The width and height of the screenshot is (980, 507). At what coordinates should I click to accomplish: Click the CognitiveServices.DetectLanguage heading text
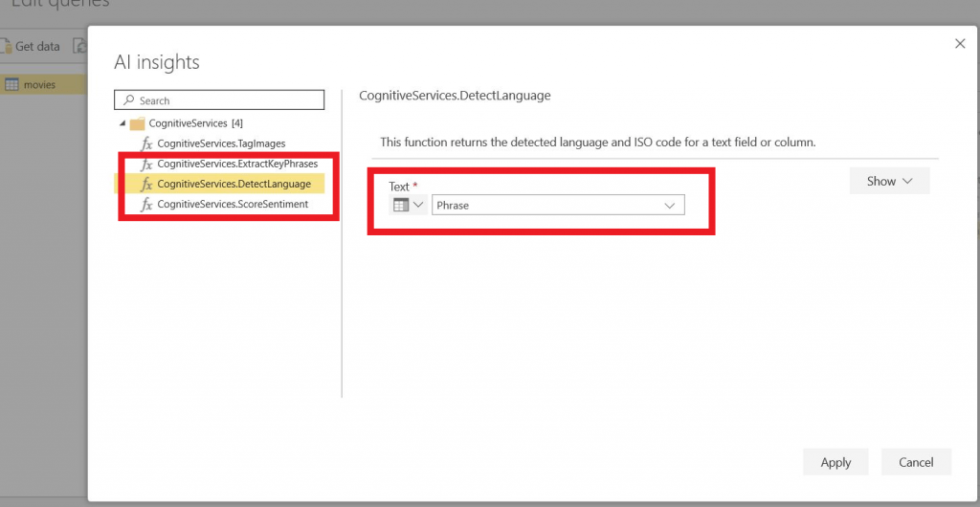pos(455,96)
